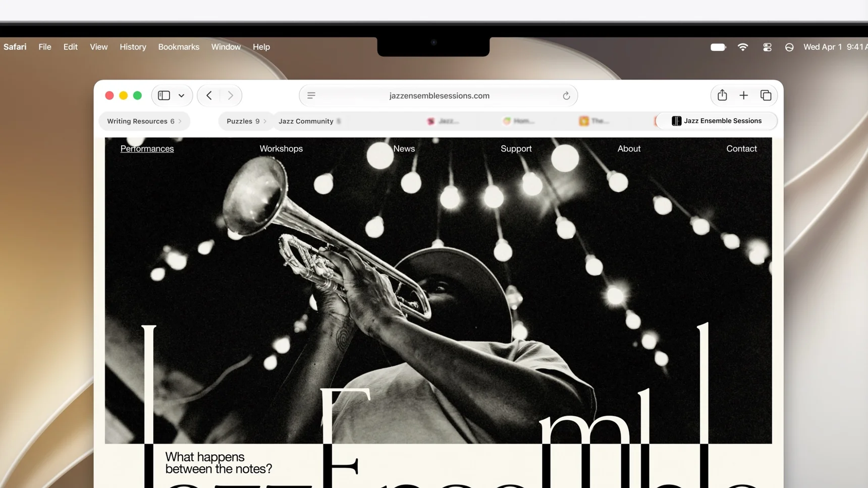The image size is (868, 488).
Task: Toggle the Safari sidebar button
Action: click(x=164, y=95)
